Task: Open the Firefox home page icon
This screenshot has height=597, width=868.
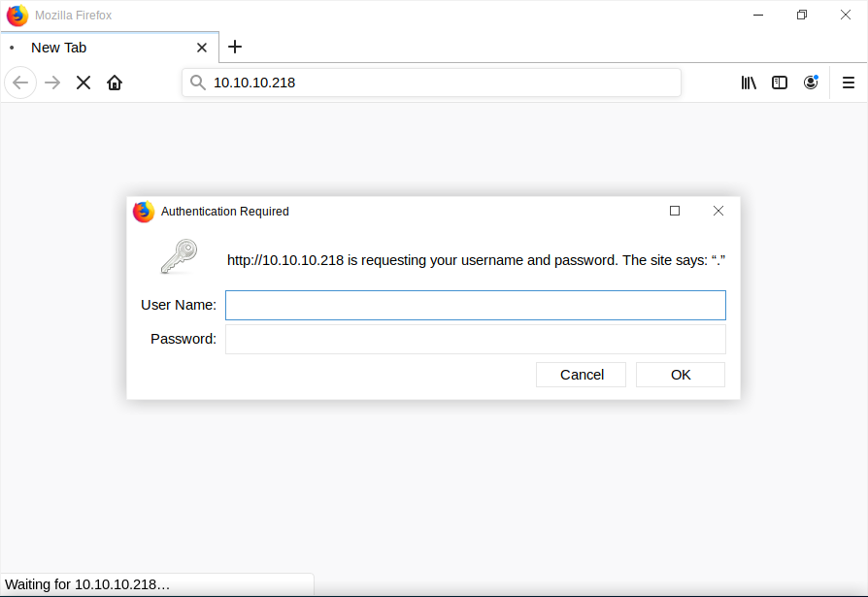Action: tap(115, 83)
